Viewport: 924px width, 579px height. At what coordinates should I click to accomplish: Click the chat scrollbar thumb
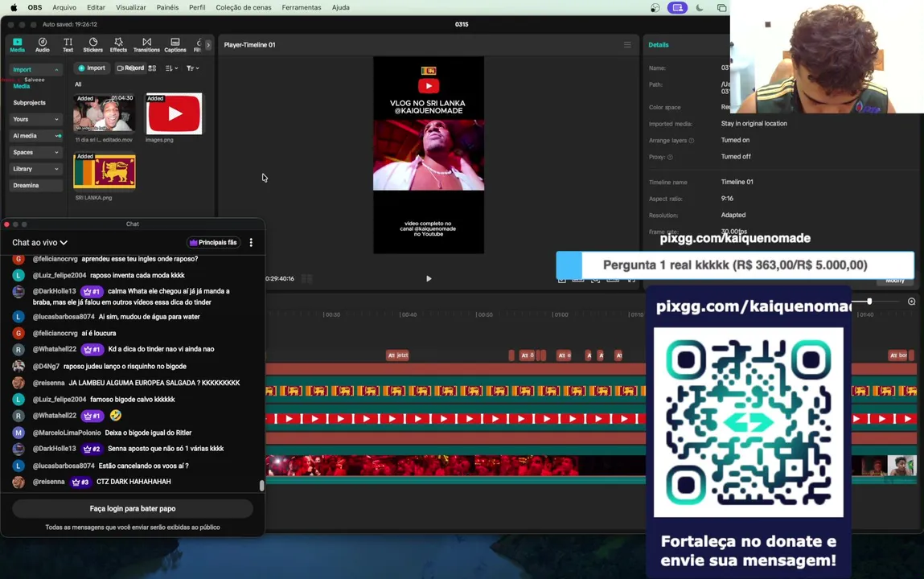(x=261, y=486)
